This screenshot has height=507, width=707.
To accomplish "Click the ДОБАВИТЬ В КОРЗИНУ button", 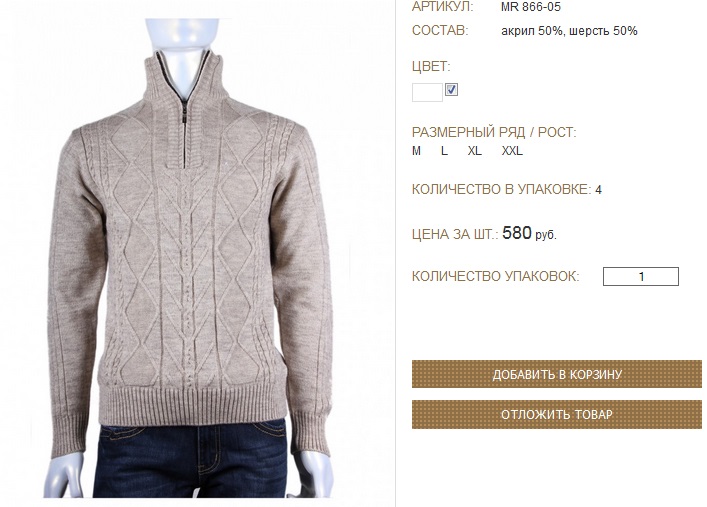I will (557, 374).
